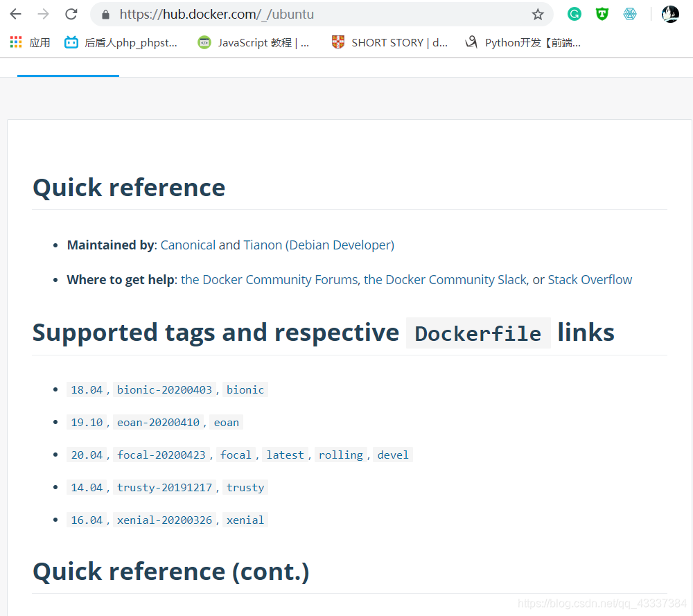Open the 后盾人php_phpst... bookmark

click(121, 42)
